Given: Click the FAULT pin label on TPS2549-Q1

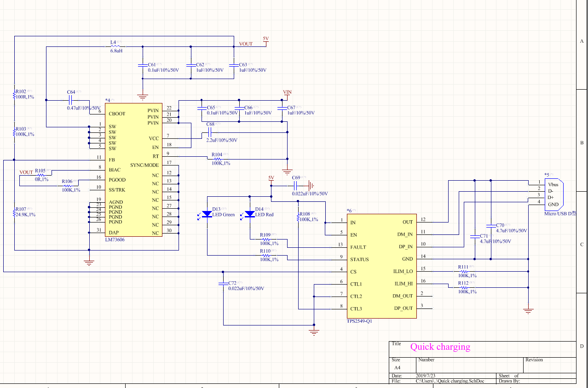Looking at the screenshot, I should (x=358, y=247).
